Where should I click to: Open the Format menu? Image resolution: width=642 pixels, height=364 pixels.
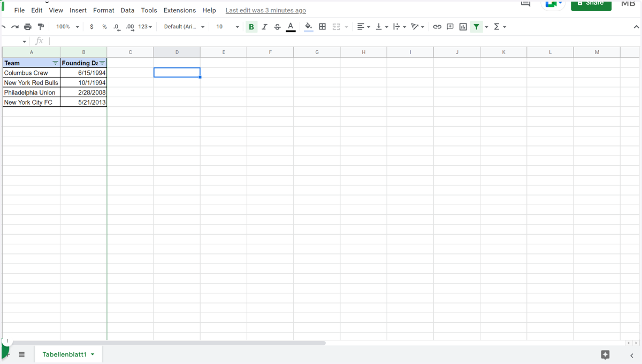click(x=104, y=10)
